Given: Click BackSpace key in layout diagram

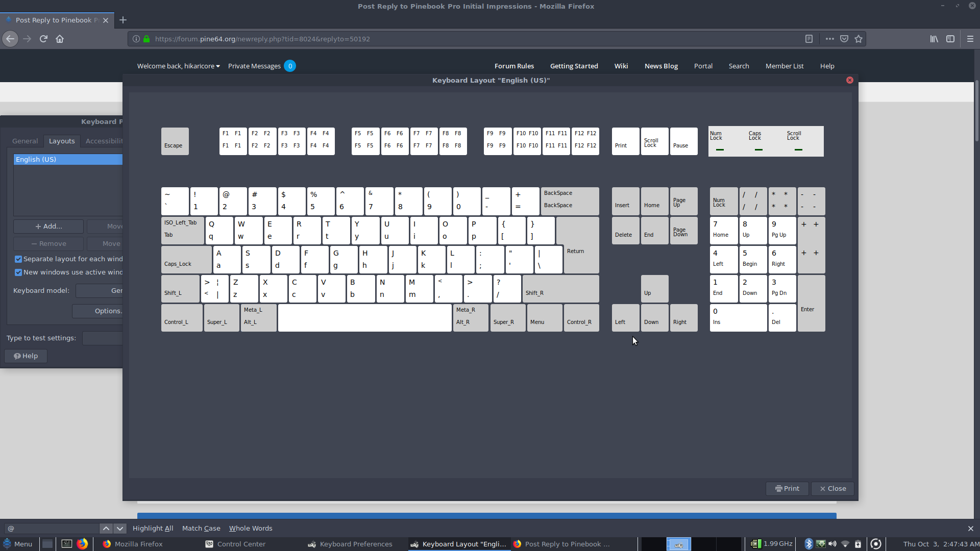Looking at the screenshot, I should pos(570,201).
